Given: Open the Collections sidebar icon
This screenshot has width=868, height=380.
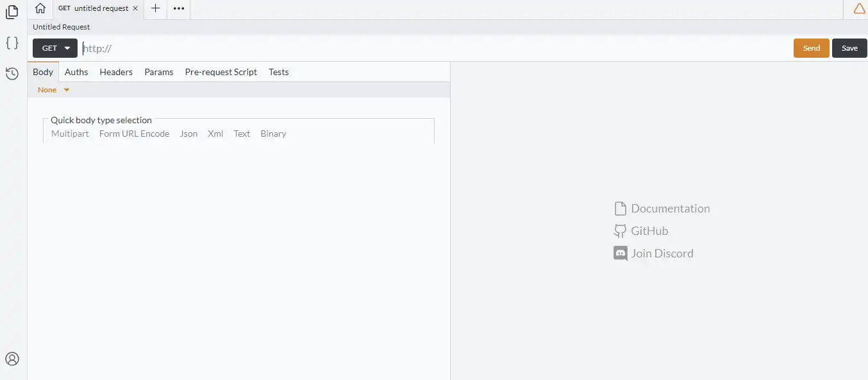Looking at the screenshot, I should (x=12, y=12).
